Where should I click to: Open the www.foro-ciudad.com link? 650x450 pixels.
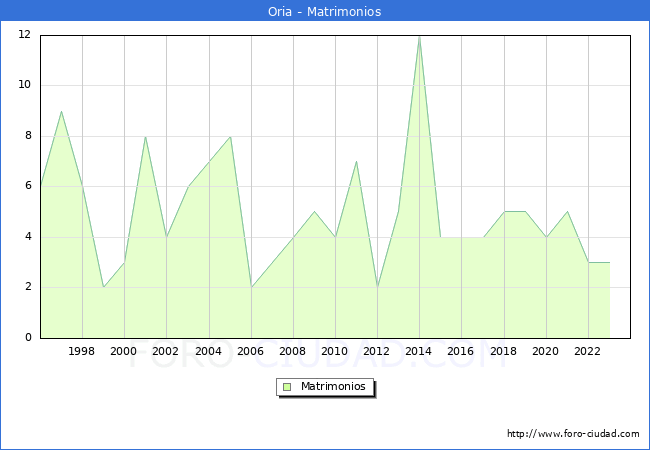(x=573, y=434)
